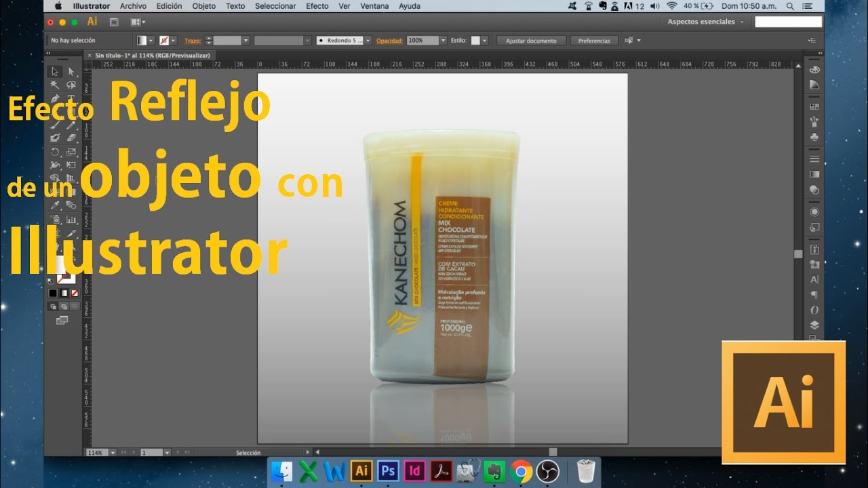
Task: Open the Transparency panel icon
Action: click(x=814, y=190)
